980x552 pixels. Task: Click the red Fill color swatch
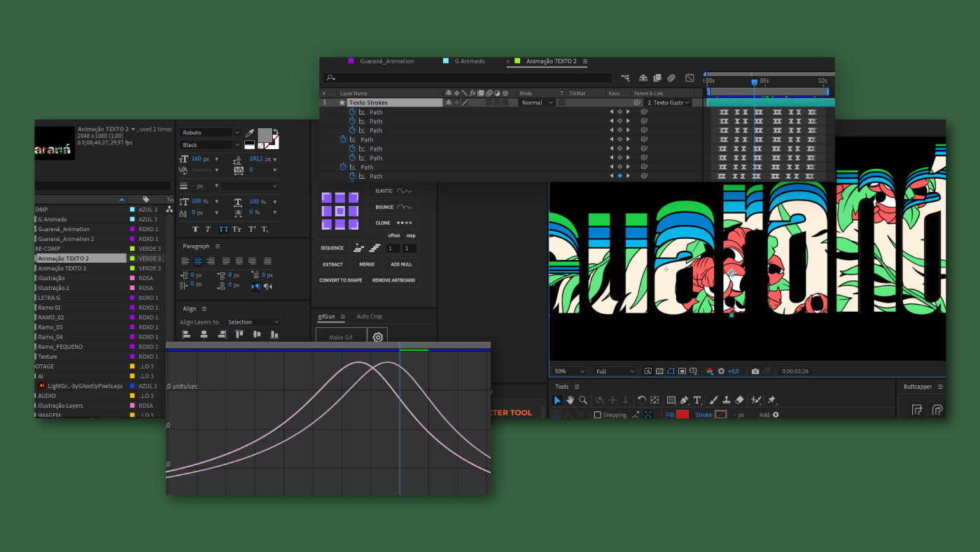coord(682,415)
